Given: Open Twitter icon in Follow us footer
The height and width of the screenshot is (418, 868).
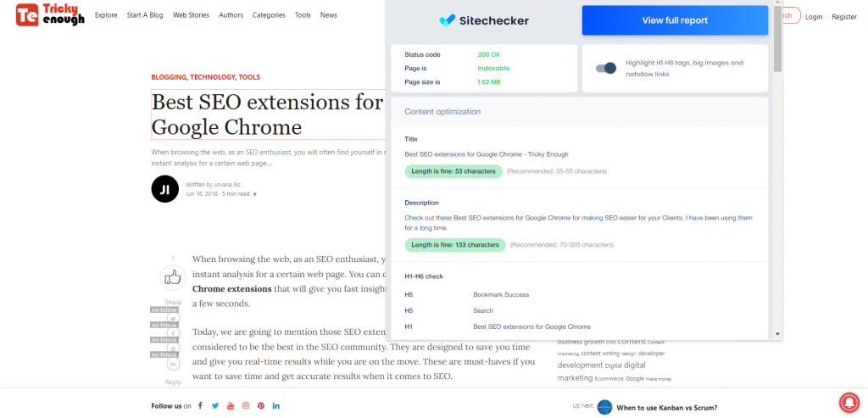Looking at the screenshot, I should (215, 406).
